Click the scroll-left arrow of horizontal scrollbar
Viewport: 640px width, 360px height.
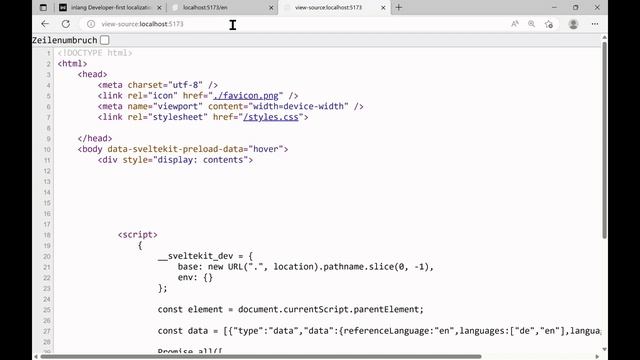click(36, 357)
